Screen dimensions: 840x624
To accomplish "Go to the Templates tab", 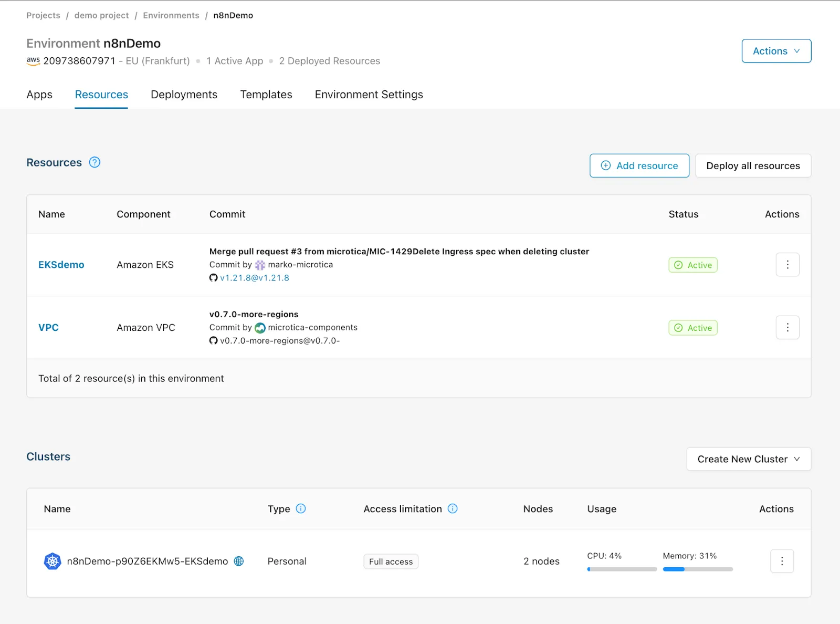I will coord(266,95).
